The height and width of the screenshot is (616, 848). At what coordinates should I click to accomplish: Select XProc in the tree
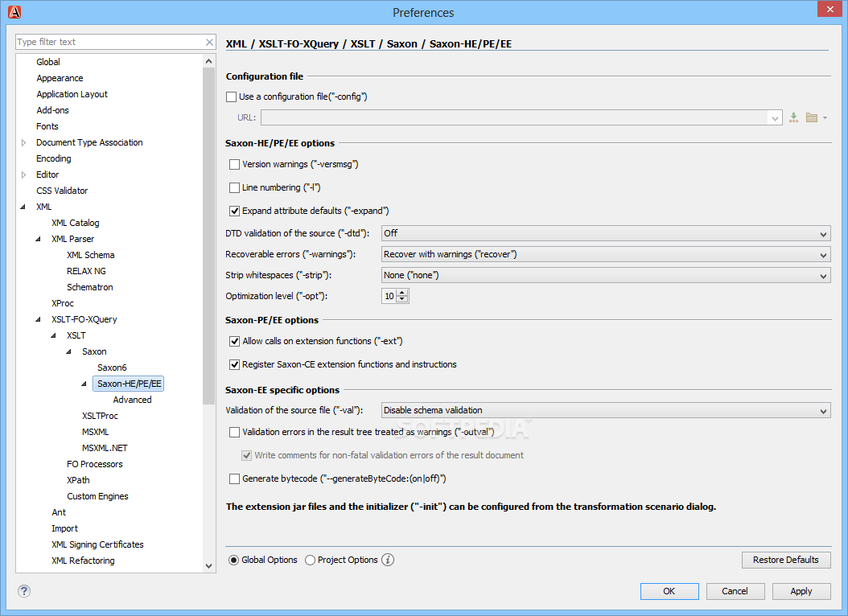pyautogui.click(x=62, y=303)
